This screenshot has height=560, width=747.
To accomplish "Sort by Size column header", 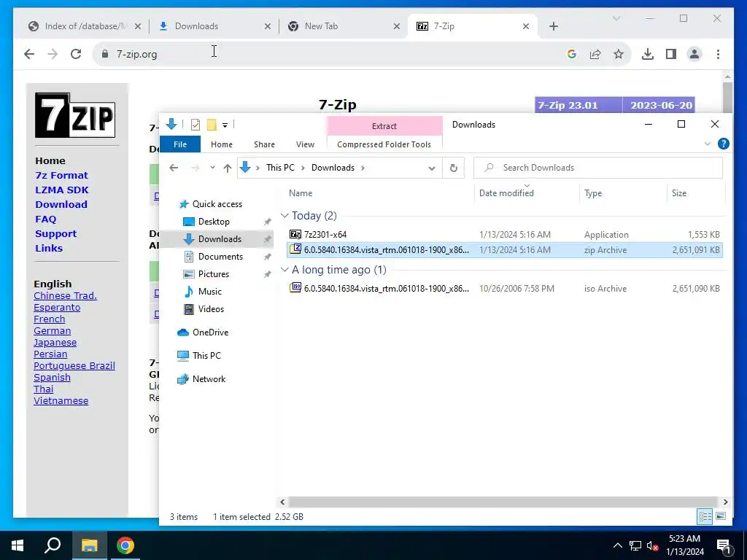I will (x=679, y=192).
